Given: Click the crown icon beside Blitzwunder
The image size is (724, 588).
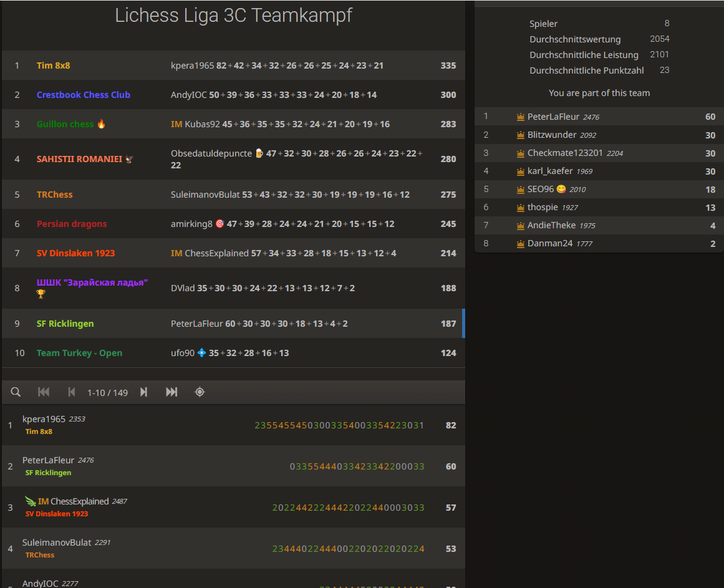Looking at the screenshot, I should click(521, 135).
